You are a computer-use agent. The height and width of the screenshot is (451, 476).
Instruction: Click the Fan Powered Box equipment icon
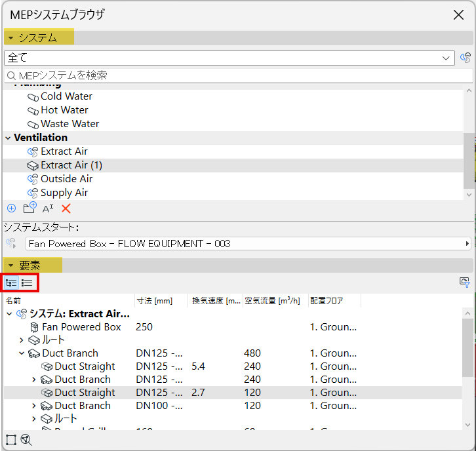[34, 327]
